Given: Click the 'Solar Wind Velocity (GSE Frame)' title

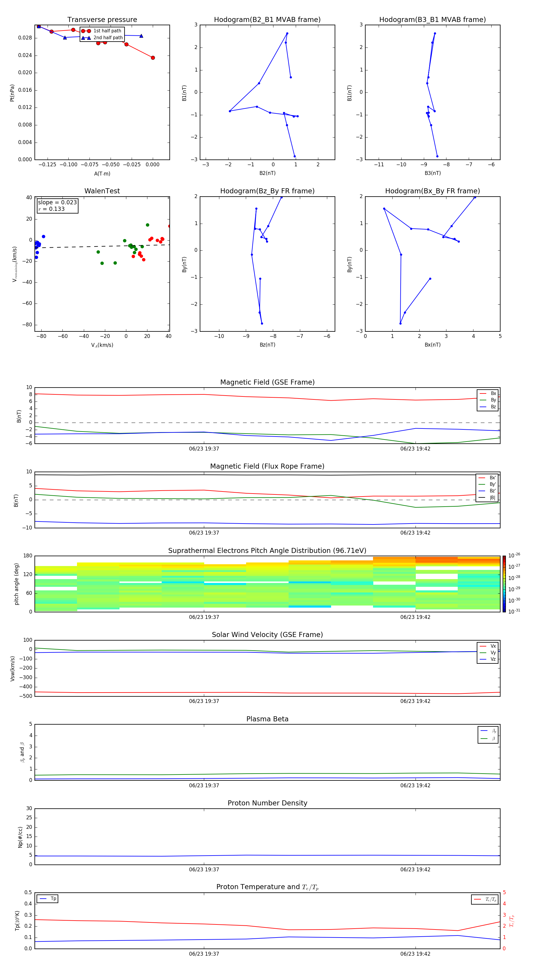Looking at the screenshot, I should pyautogui.click(x=267, y=635).
